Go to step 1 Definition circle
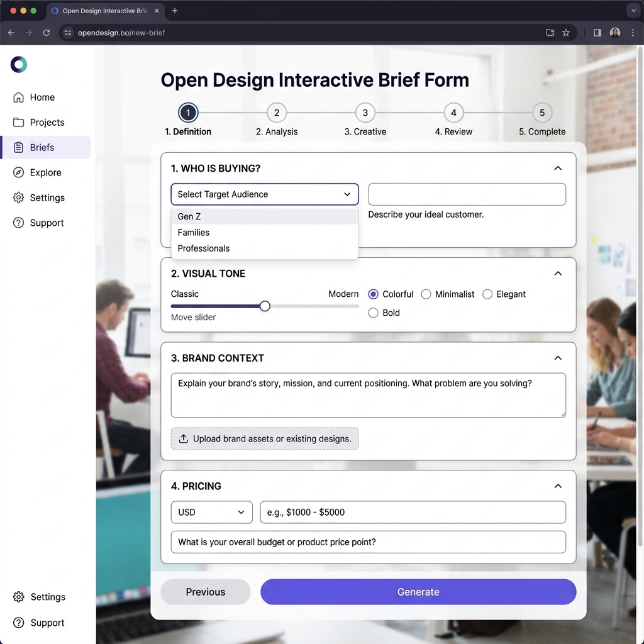This screenshot has width=644, height=644. pyautogui.click(x=188, y=113)
